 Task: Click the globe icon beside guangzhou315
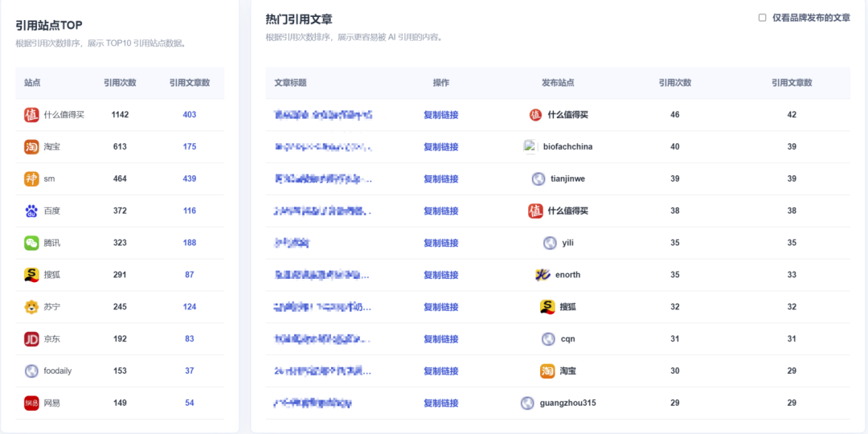pyautogui.click(x=527, y=403)
